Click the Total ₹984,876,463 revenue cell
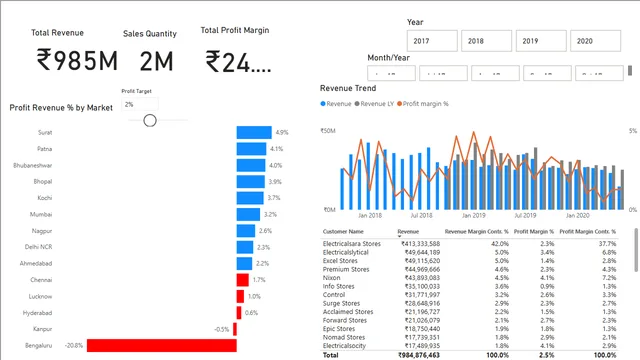 [x=419, y=355]
